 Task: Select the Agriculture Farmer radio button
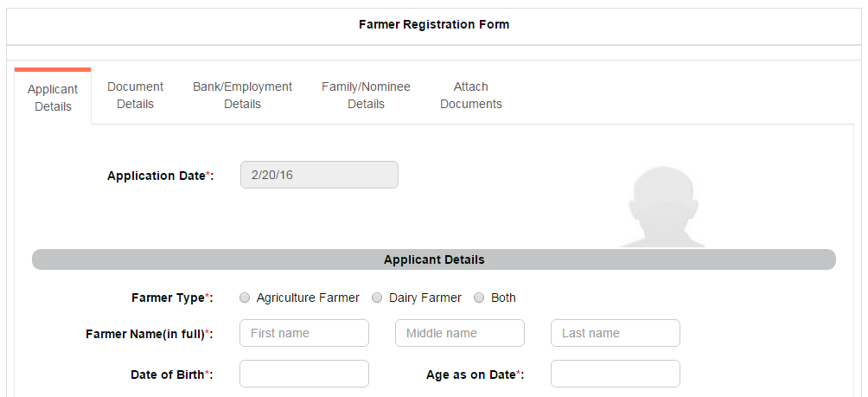pos(245,298)
